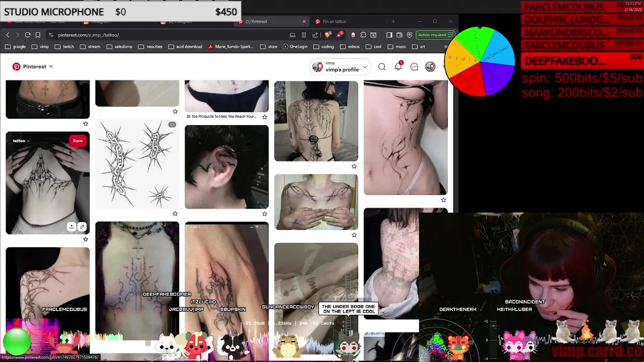Screen dimensions: 644x362
Task: Click the browser forward arrow
Action: (x=17, y=35)
